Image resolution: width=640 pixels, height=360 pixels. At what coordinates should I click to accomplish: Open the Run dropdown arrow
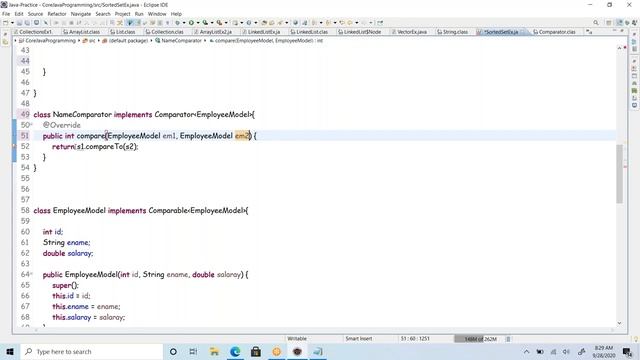pyautogui.click(x=198, y=23)
